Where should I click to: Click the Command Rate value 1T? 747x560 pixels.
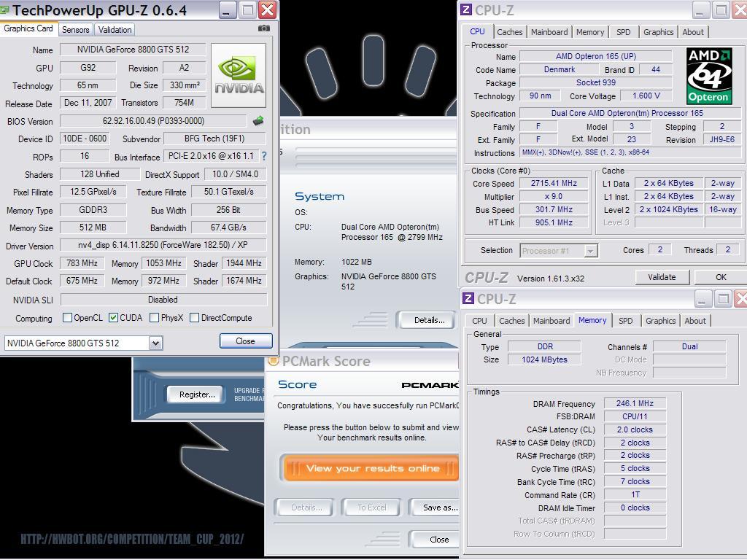(x=635, y=495)
